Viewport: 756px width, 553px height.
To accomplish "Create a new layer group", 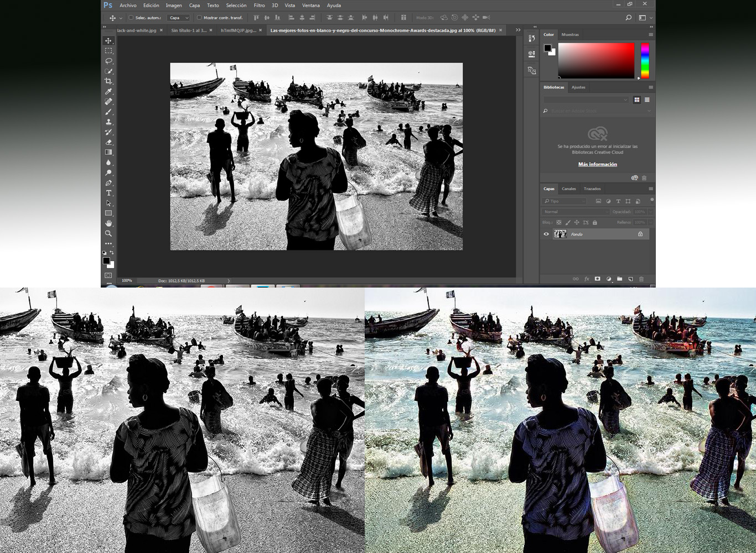I will pos(620,279).
